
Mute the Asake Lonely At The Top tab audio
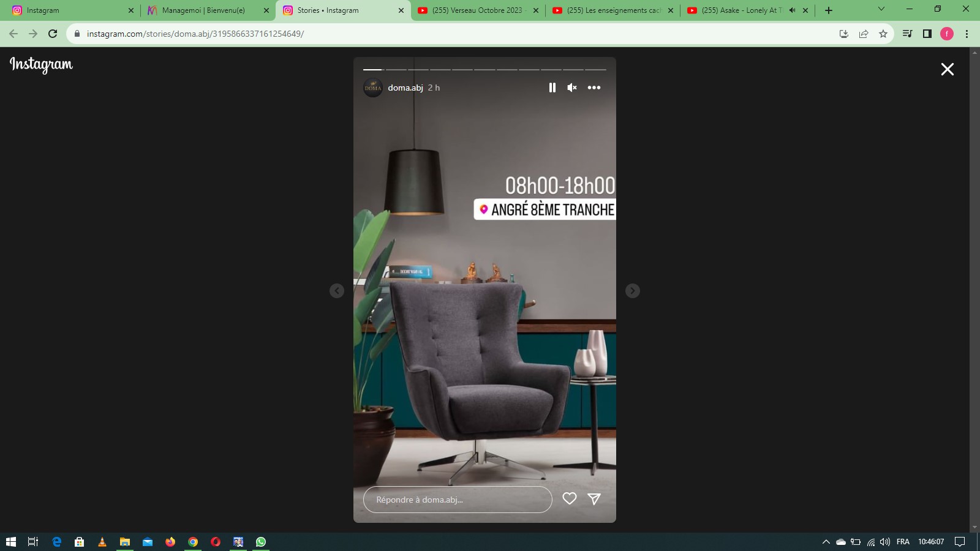pos(793,10)
